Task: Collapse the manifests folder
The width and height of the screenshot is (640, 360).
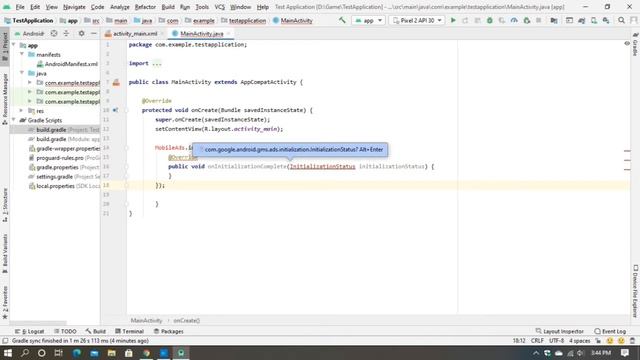Action: point(22,54)
